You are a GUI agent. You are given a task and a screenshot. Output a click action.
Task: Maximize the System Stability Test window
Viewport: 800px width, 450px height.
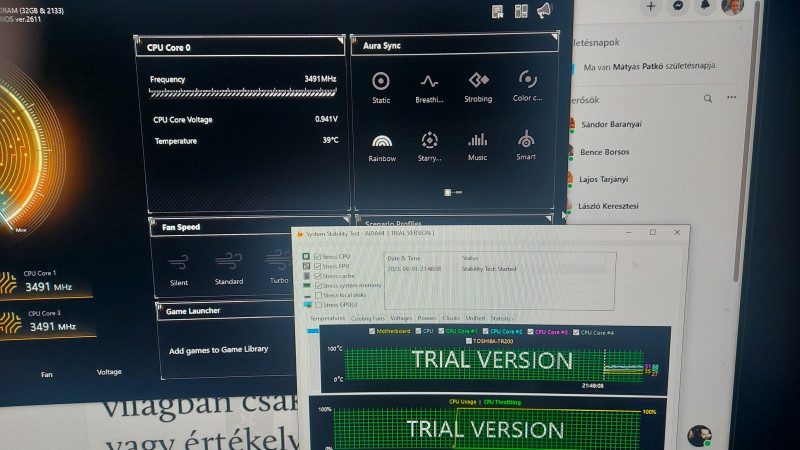(x=653, y=233)
